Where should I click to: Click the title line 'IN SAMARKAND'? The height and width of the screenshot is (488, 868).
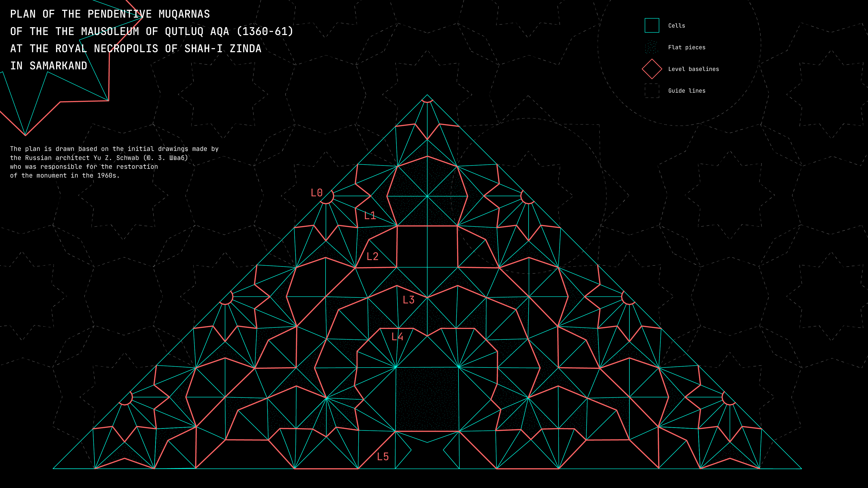49,66
